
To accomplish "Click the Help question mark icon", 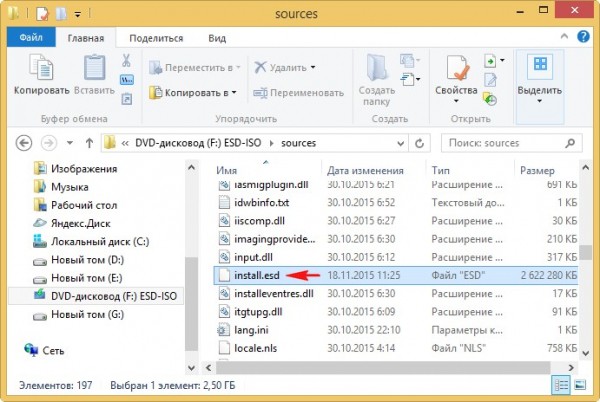I will (x=583, y=37).
